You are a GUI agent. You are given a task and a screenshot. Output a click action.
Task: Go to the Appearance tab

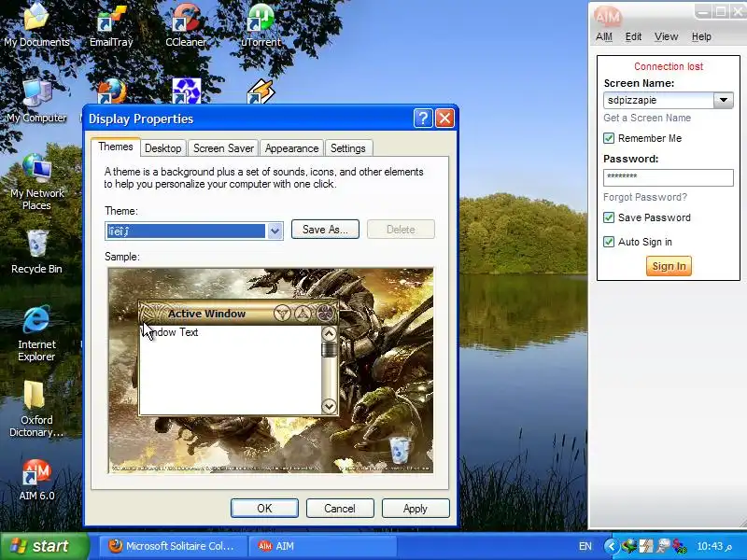(x=291, y=148)
